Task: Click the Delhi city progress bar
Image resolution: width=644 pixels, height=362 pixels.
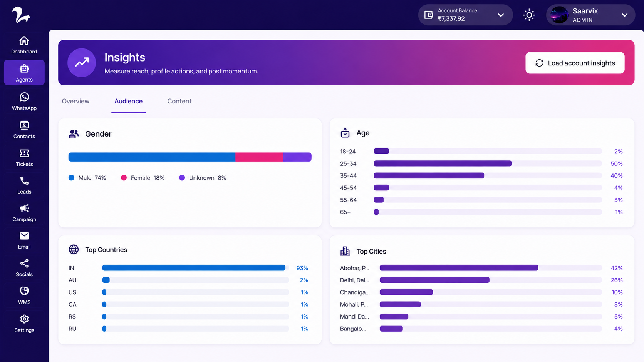Action: tap(434, 280)
